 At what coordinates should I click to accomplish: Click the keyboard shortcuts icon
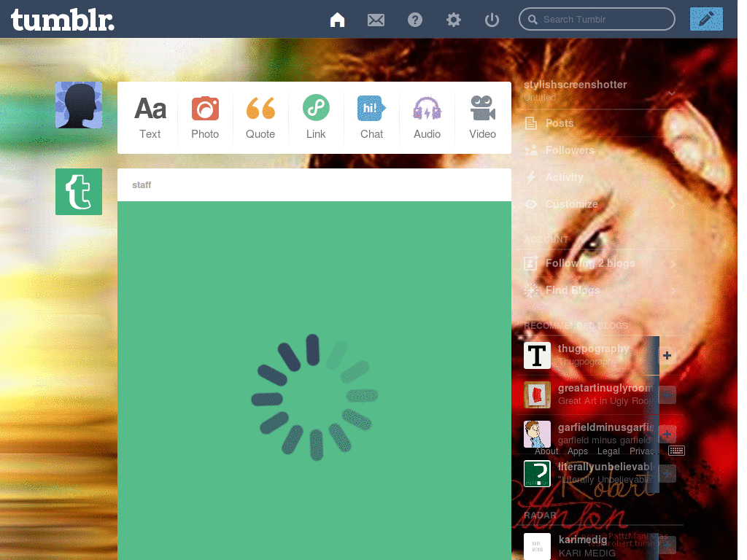tap(676, 451)
